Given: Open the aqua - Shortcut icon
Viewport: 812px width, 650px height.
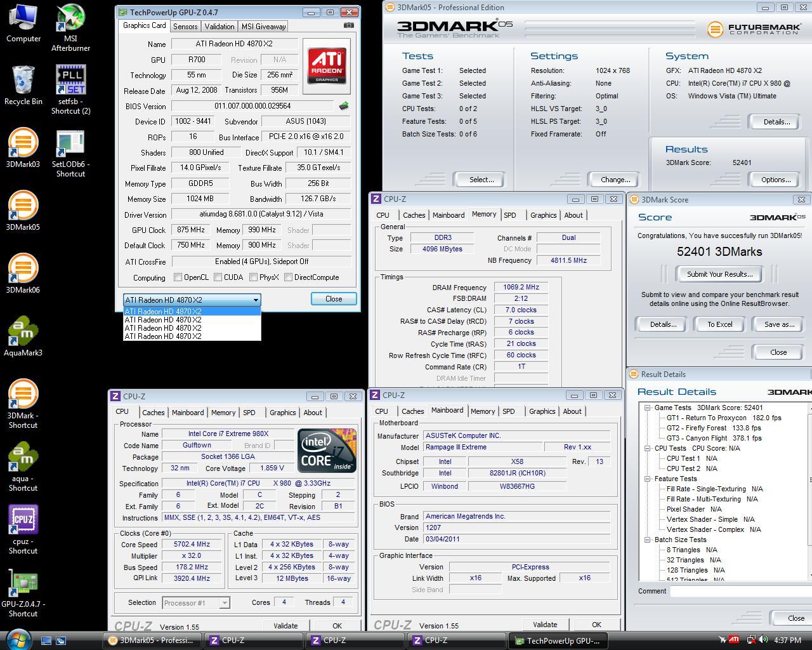Looking at the screenshot, I should pos(23,467).
